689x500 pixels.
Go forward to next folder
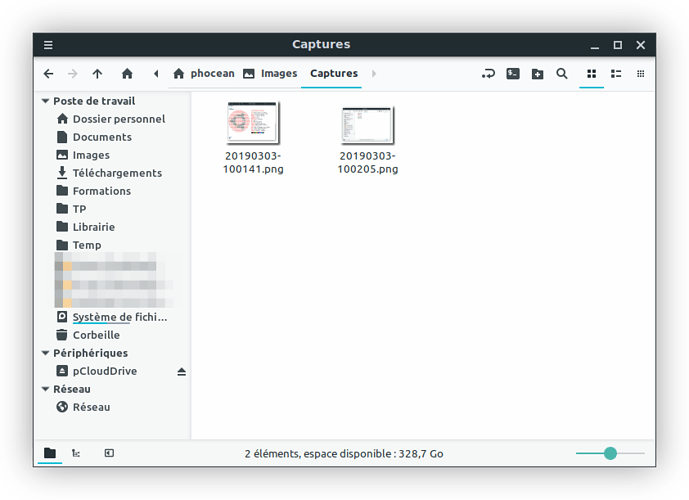tap(73, 74)
